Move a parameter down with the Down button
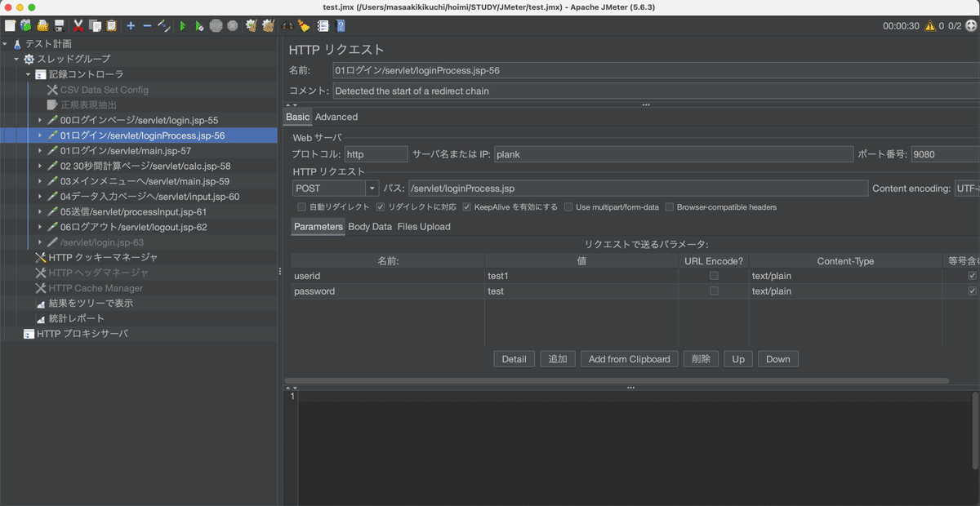The width and height of the screenshot is (980, 506). 777,358
